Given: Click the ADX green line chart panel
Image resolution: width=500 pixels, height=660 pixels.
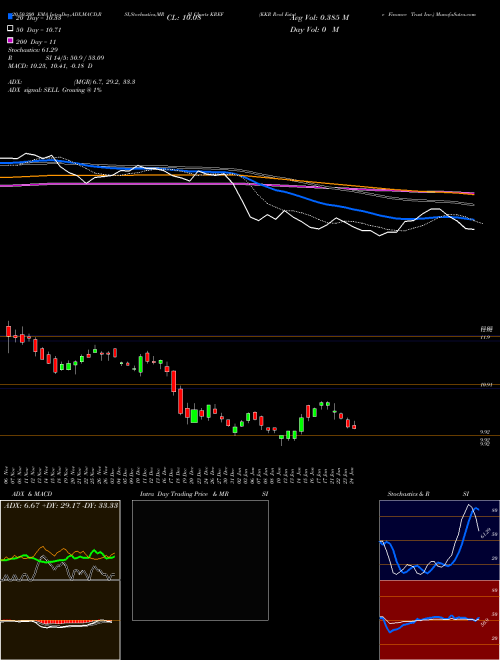Looking at the screenshot, I should coord(60,540).
